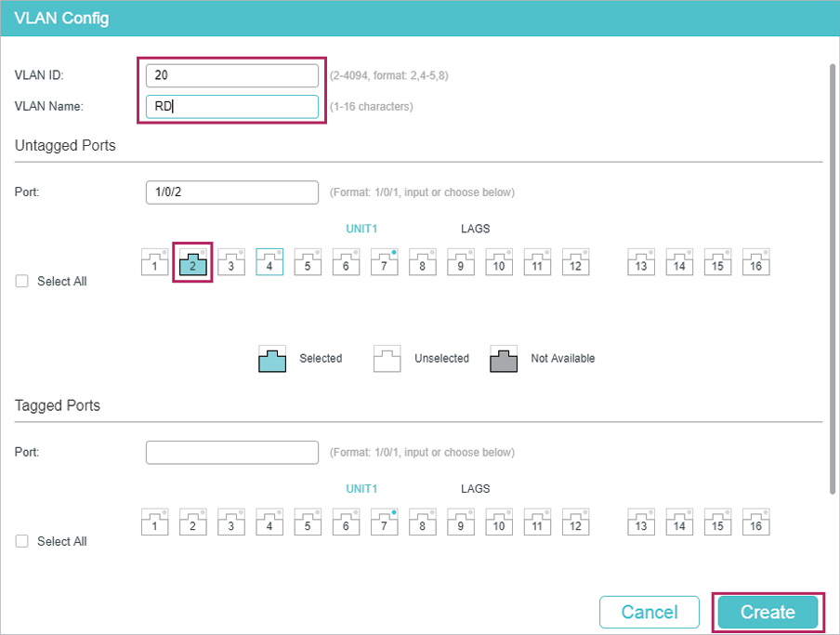840x635 pixels.
Task: Pick tagged LAG port 16 icon
Action: [x=755, y=523]
